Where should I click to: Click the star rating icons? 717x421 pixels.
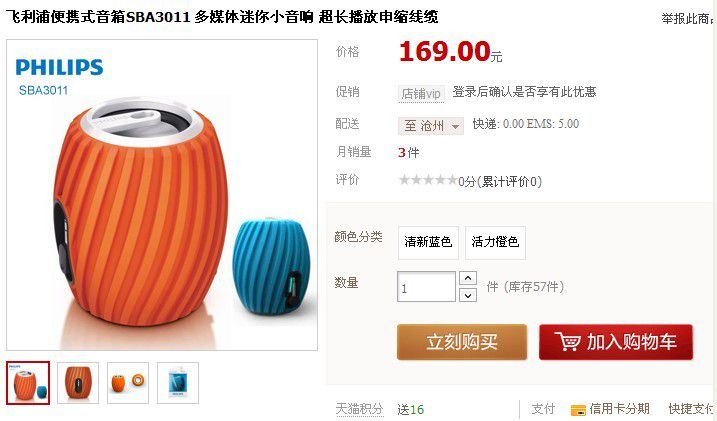tap(428, 180)
